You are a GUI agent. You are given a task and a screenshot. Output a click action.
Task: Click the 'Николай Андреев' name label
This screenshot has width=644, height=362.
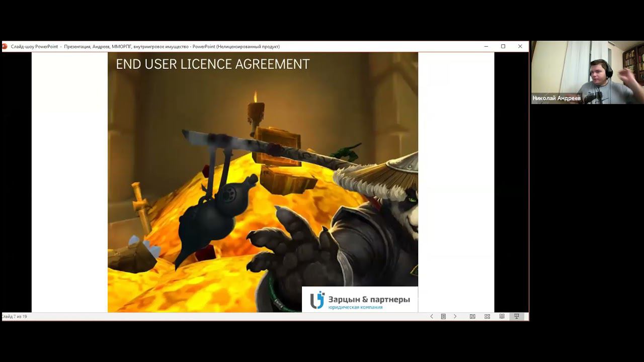point(556,98)
